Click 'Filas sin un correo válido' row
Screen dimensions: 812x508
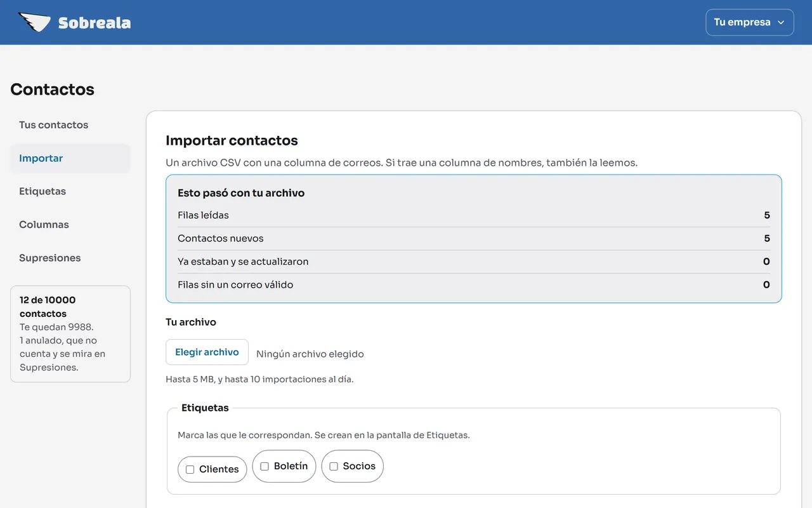[x=474, y=285]
